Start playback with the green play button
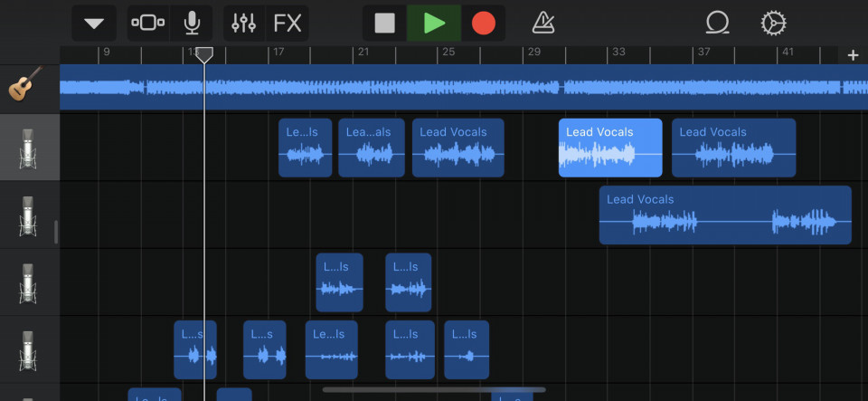 click(x=434, y=24)
